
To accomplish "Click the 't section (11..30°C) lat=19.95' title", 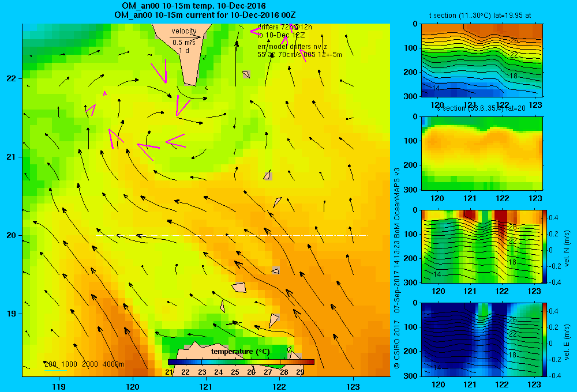I will tap(480, 16).
